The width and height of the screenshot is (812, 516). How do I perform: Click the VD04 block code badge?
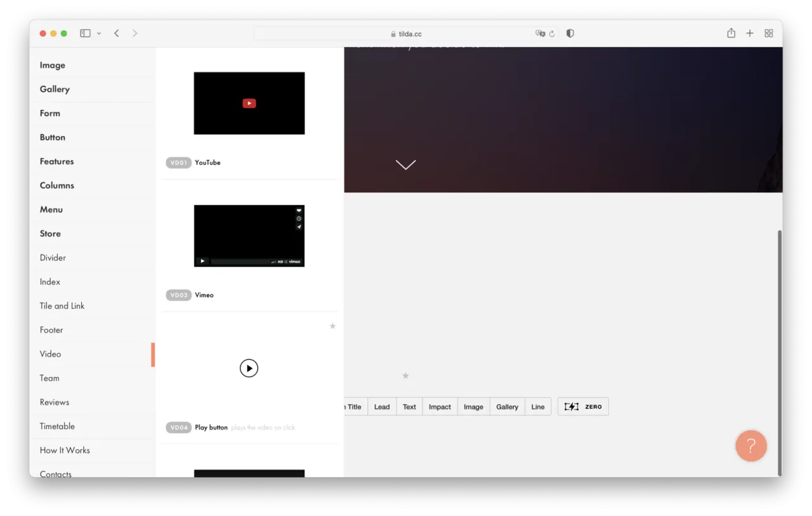pyautogui.click(x=179, y=428)
